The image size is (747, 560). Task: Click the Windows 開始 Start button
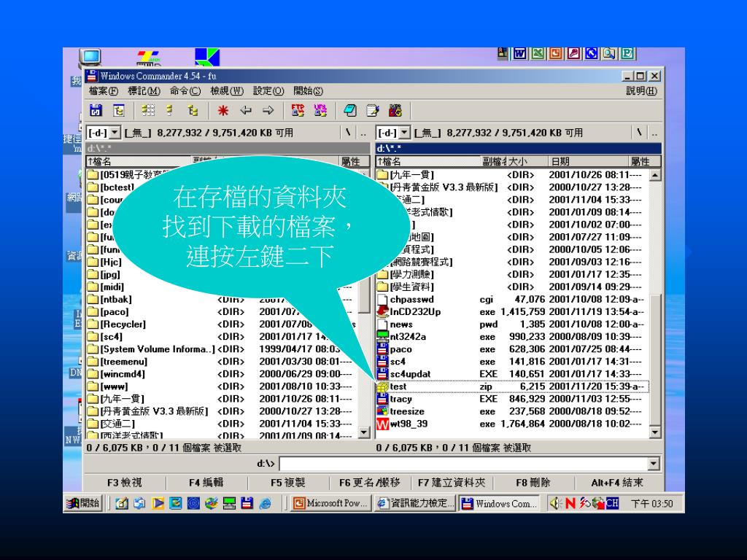pyautogui.click(x=83, y=503)
